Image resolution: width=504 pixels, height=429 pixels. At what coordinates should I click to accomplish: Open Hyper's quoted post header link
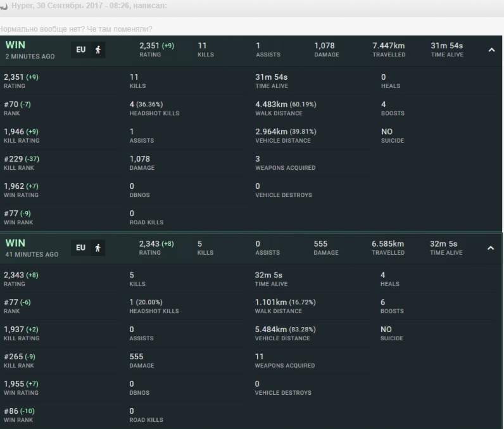click(89, 6)
